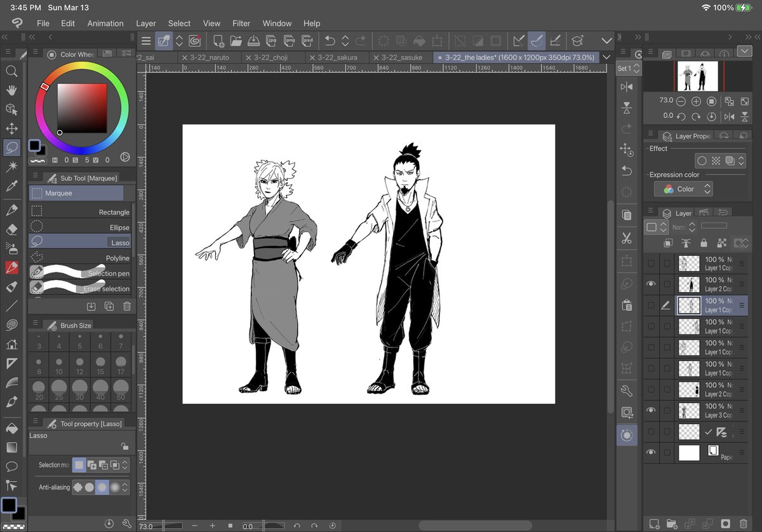The image size is (762, 532).
Task: Open Expression color Color dropdown
Action: [683, 189]
